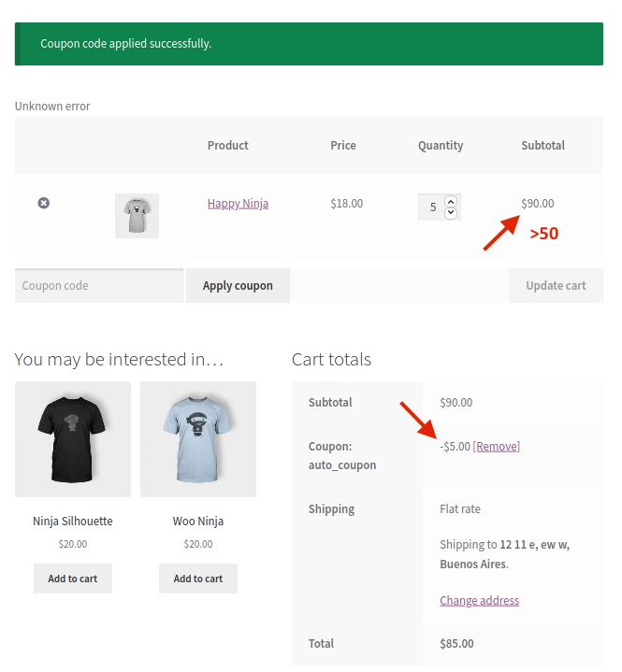Click the Happy Ninja $18.00 price

347,203
